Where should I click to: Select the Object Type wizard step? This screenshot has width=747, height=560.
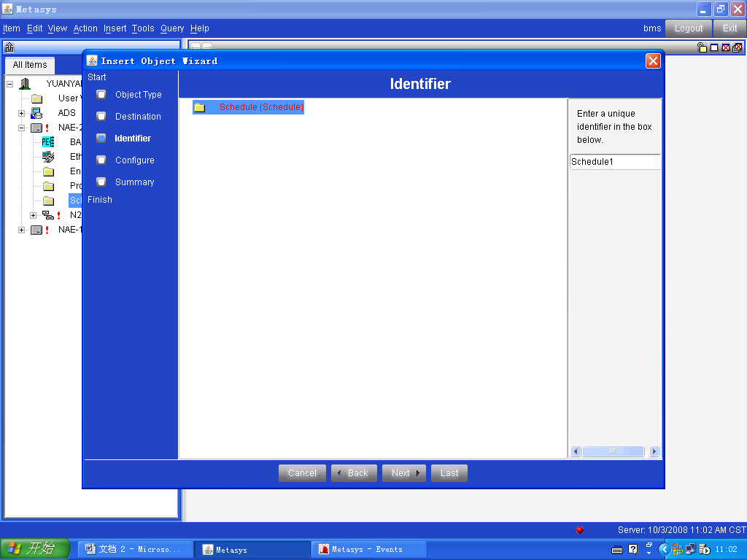click(x=138, y=95)
